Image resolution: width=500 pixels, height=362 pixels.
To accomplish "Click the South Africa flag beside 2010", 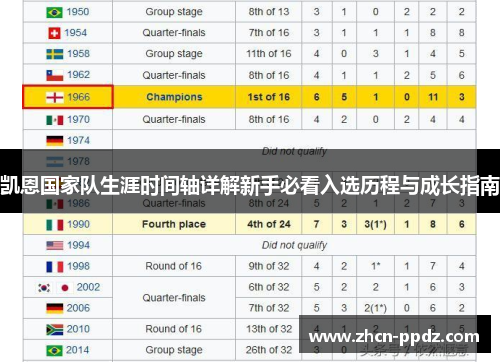I will [55, 330].
